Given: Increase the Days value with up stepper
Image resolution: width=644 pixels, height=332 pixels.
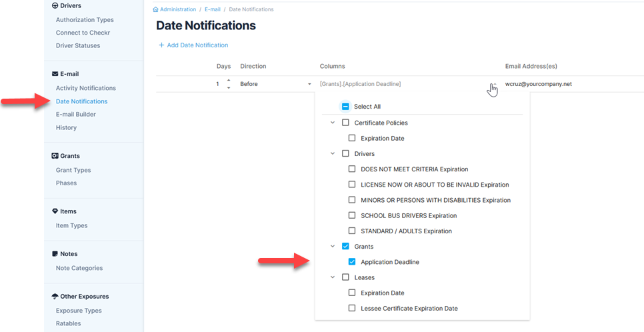Looking at the screenshot, I should [x=229, y=81].
